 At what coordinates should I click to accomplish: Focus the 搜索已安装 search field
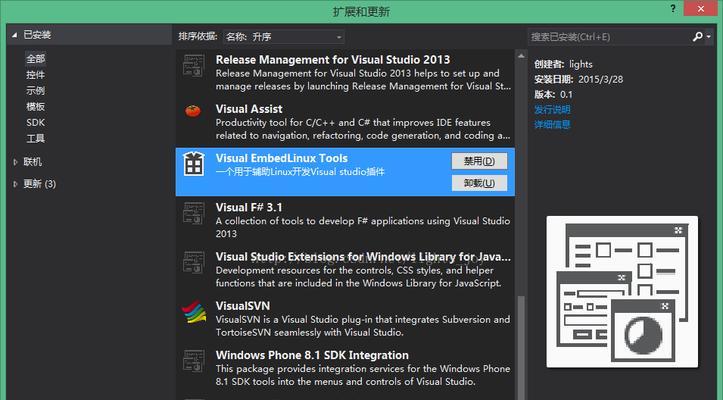coord(610,36)
